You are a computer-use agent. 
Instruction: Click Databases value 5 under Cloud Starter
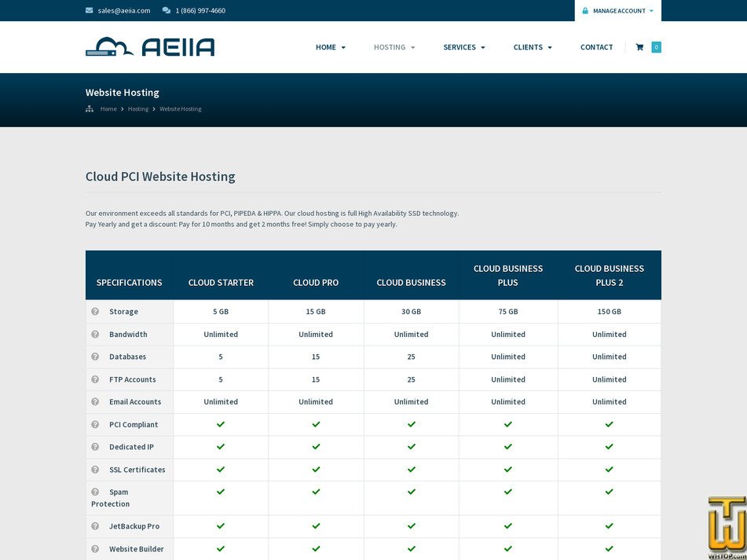[x=221, y=357]
